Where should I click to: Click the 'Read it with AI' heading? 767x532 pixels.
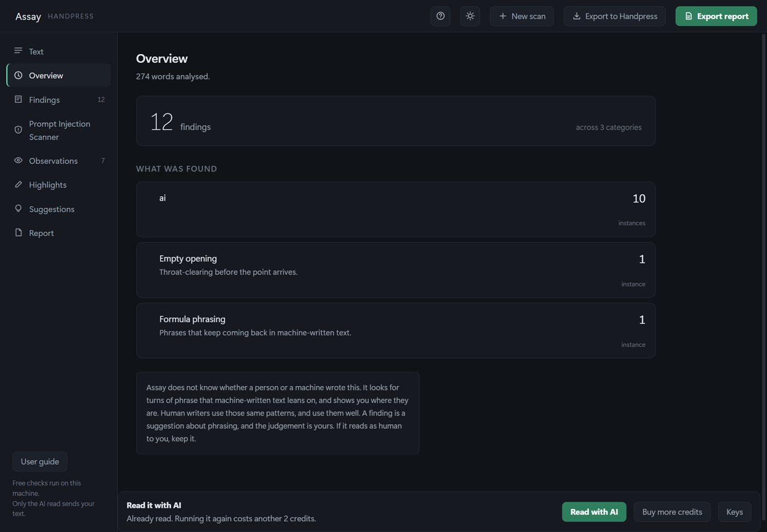click(x=154, y=505)
